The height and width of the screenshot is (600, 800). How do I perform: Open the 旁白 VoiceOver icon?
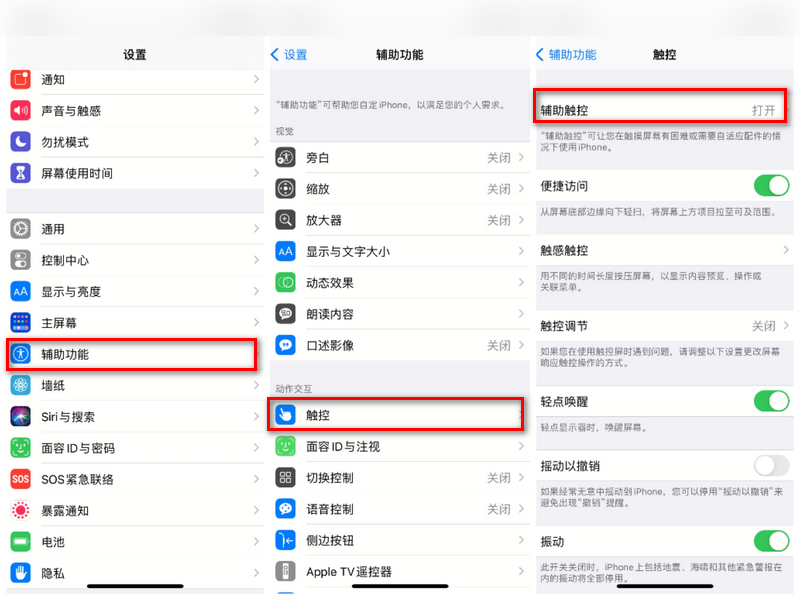pos(288,157)
